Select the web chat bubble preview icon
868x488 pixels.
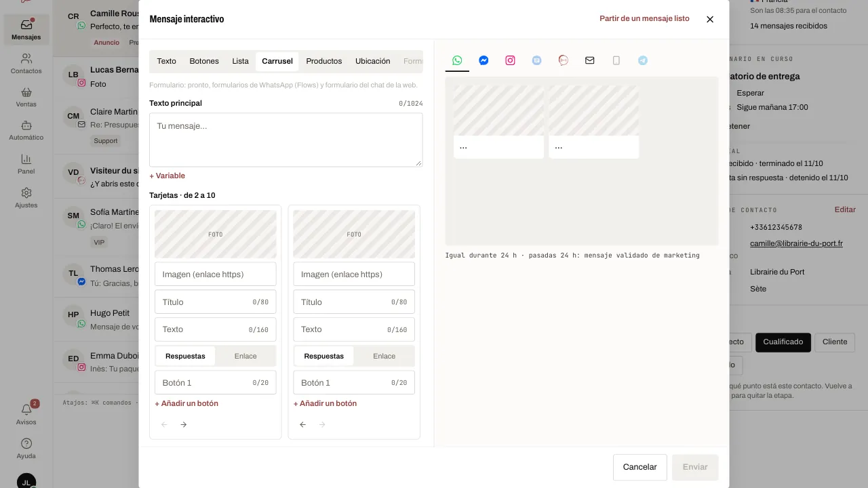click(x=563, y=60)
